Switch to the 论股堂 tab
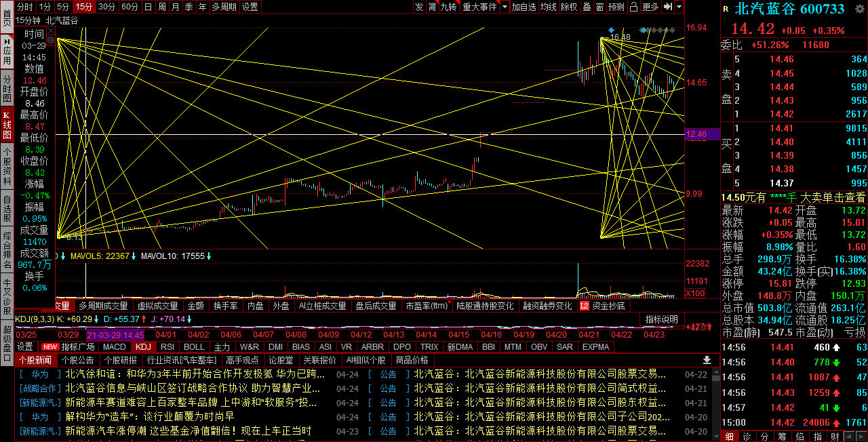The width and height of the screenshot is (868, 442). pos(281,360)
